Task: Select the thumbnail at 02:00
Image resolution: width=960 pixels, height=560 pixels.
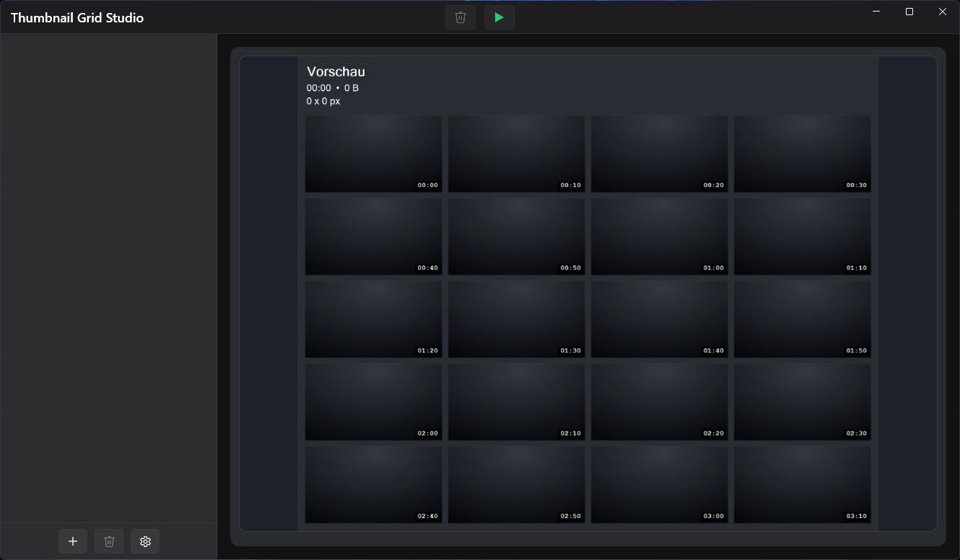Action: tap(373, 402)
